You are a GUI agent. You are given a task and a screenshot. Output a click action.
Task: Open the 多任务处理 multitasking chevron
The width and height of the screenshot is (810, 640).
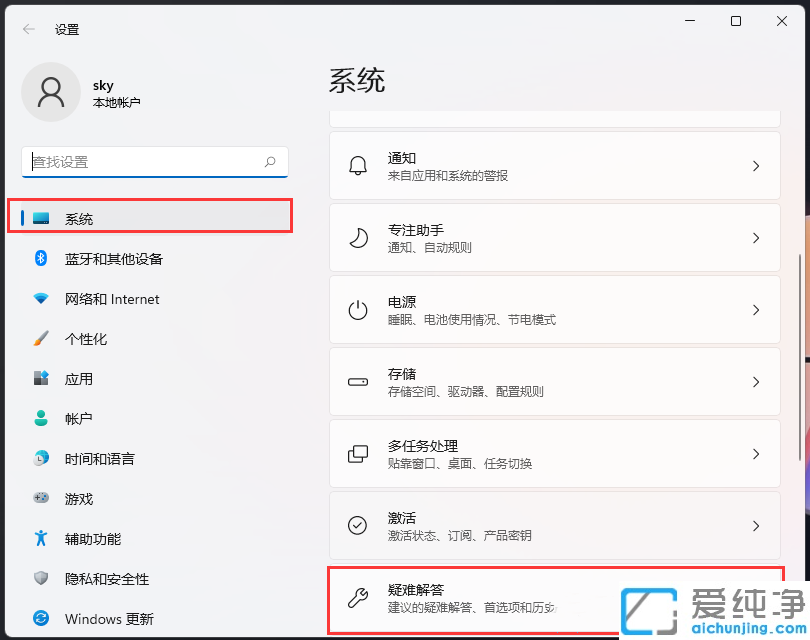757,454
